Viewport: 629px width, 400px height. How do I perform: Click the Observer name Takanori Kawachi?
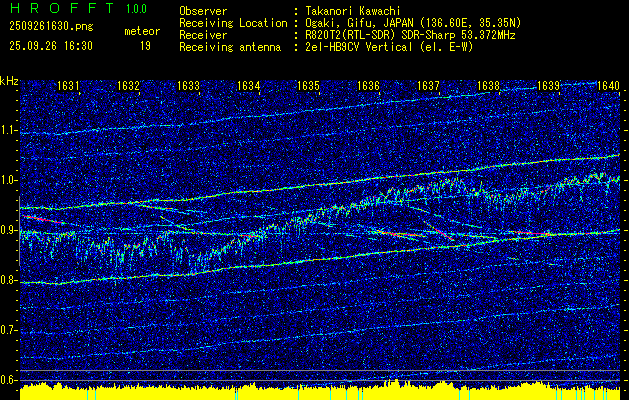coord(353,11)
